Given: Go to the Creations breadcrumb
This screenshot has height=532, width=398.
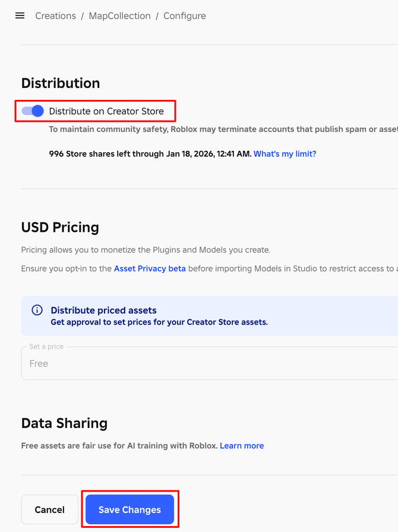Looking at the screenshot, I should point(55,16).
